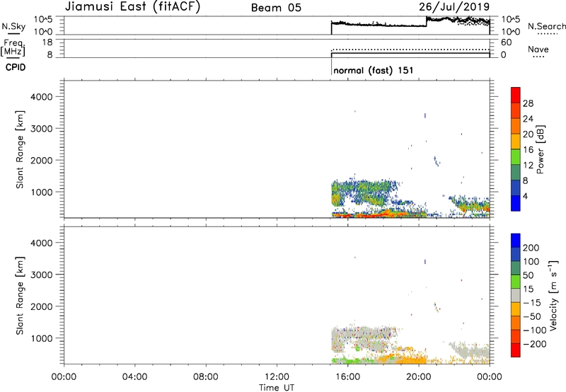Click the "18" frequency axis value
Screen dimensions: 566x392
point(47,42)
